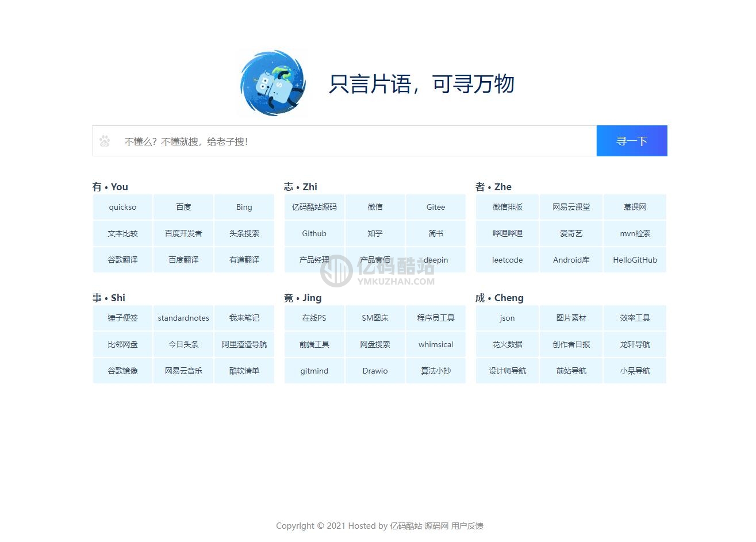
Task: Open the 谷歌翻译 link
Action: point(122,260)
